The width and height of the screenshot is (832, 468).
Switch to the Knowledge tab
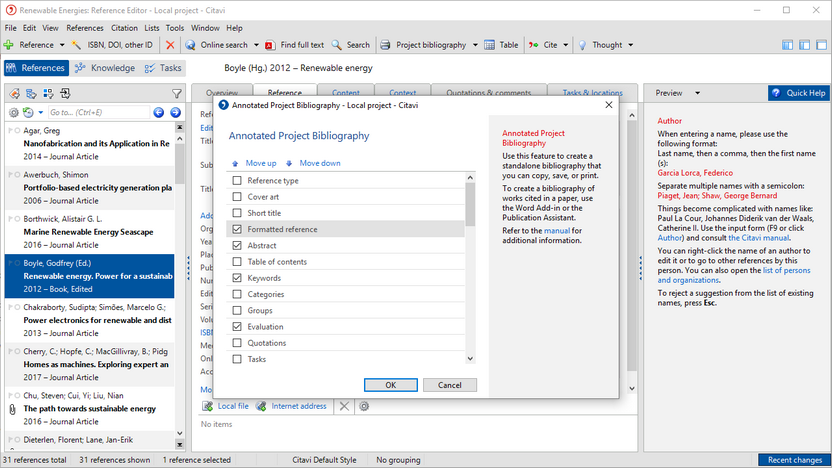pos(105,68)
